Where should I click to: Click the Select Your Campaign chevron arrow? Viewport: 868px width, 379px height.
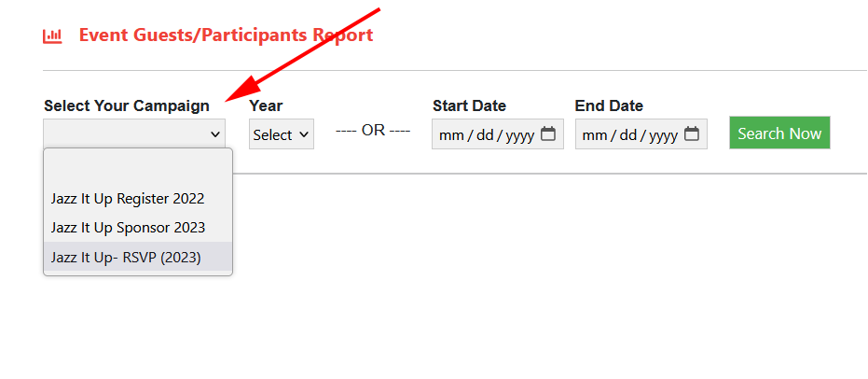click(215, 134)
